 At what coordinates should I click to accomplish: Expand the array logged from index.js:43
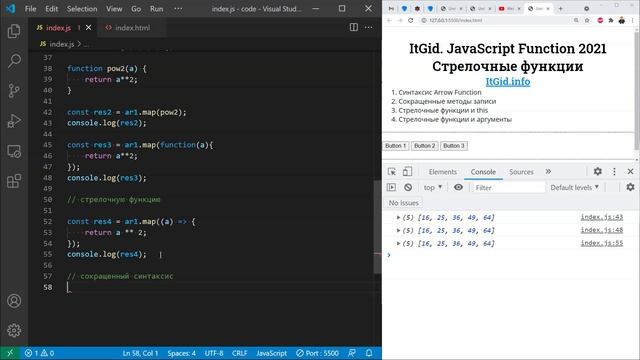point(398,218)
